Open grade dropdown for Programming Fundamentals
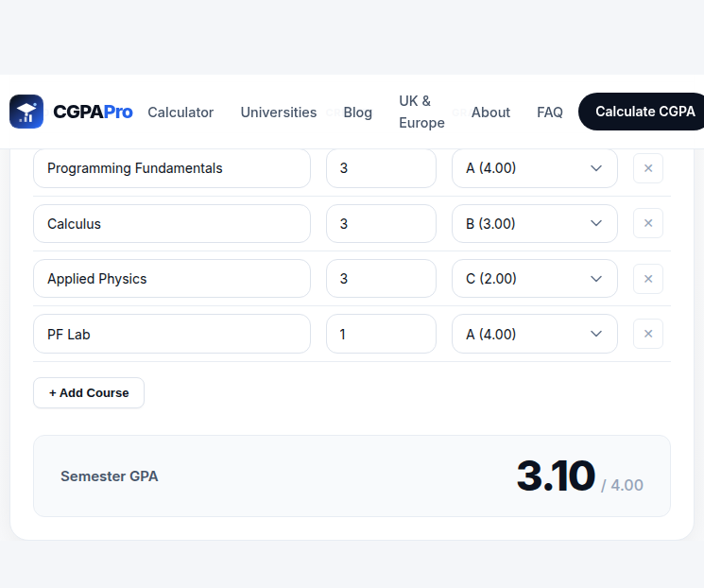The height and width of the screenshot is (588, 704). click(x=534, y=168)
